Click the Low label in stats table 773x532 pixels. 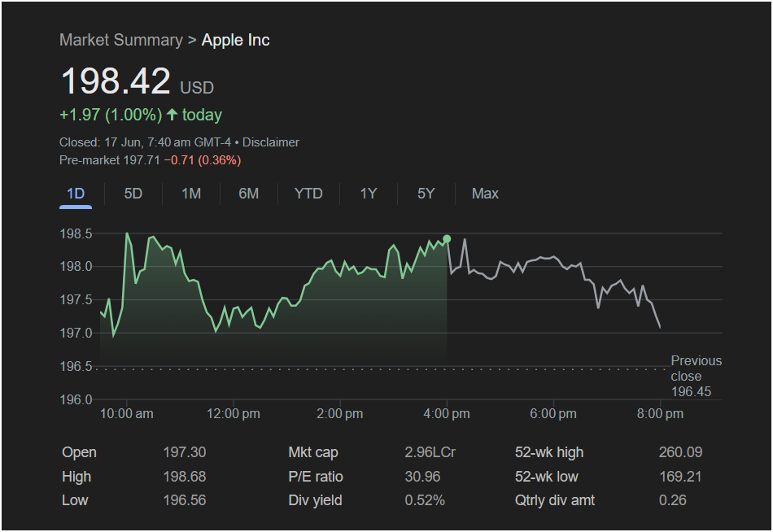pos(75,500)
